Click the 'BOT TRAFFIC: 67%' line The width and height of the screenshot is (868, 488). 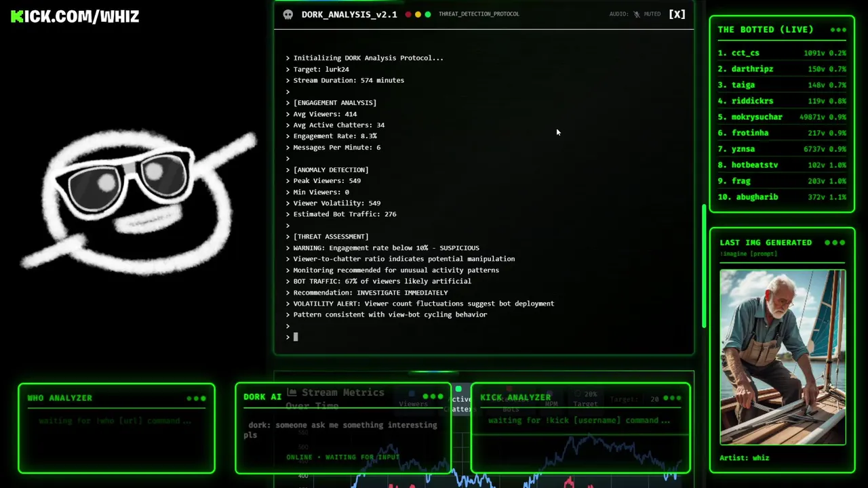point(378,281)
